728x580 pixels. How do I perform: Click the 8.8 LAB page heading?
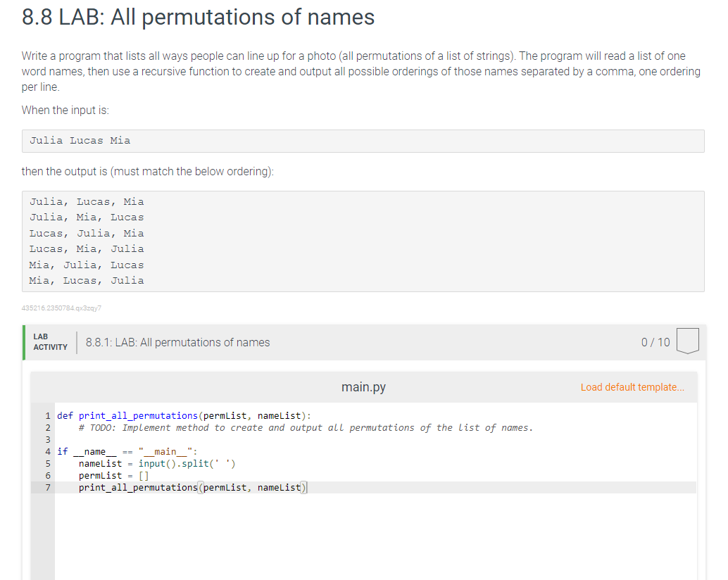tap(198, 17)
